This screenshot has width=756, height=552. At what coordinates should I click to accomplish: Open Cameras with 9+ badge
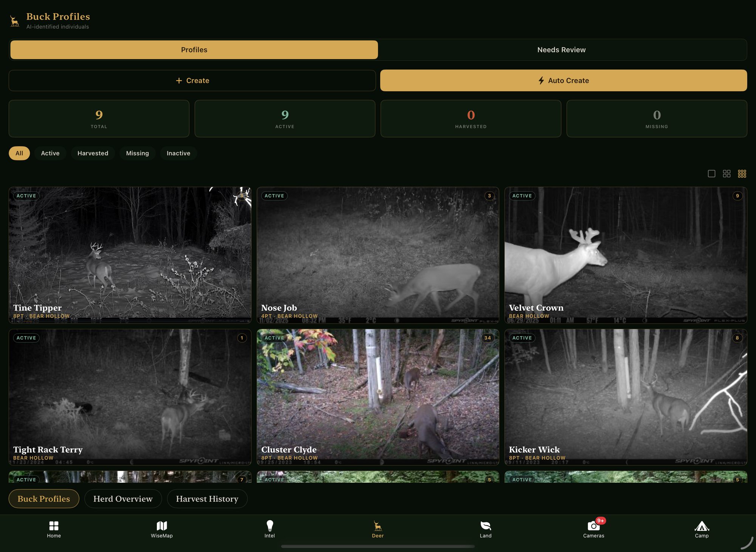[x=594, y=529]
